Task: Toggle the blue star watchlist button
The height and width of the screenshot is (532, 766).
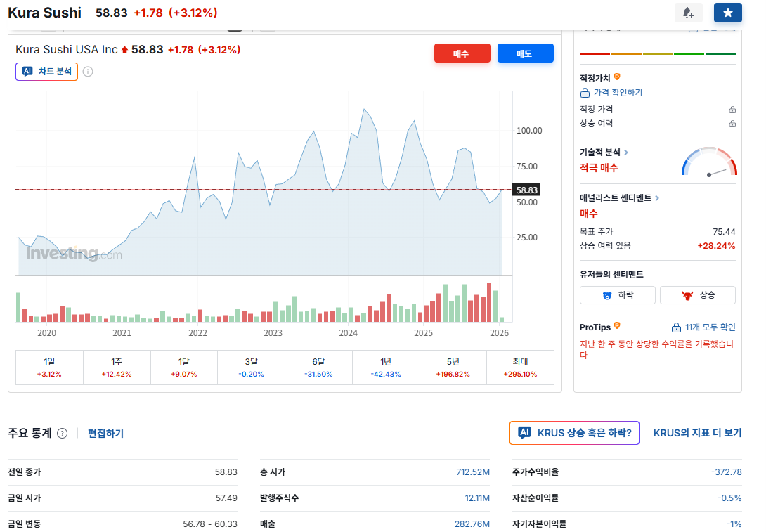Action: (727, 13)
